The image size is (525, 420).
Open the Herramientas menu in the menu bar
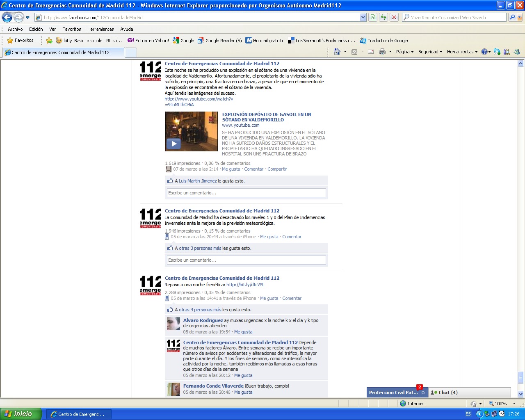(x=100, y=29)
